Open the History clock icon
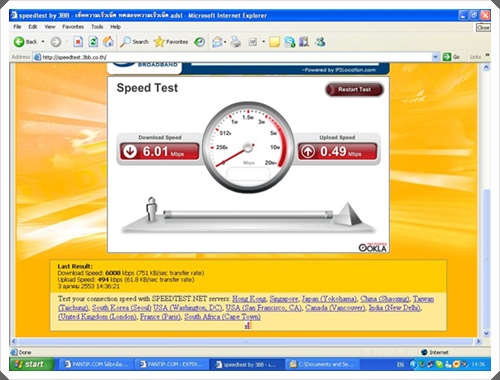 pos(199,42)
